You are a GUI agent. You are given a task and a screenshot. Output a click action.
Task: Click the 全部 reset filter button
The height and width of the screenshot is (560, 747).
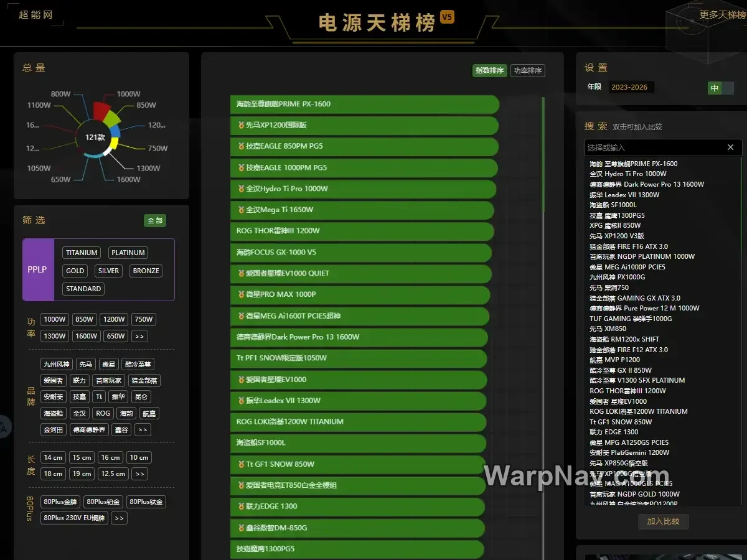pyautogui.click(x=155, y=220)
